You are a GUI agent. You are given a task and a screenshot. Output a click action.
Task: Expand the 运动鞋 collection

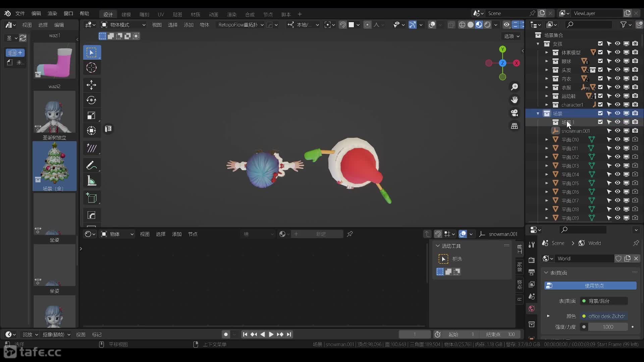coord(547,96)
